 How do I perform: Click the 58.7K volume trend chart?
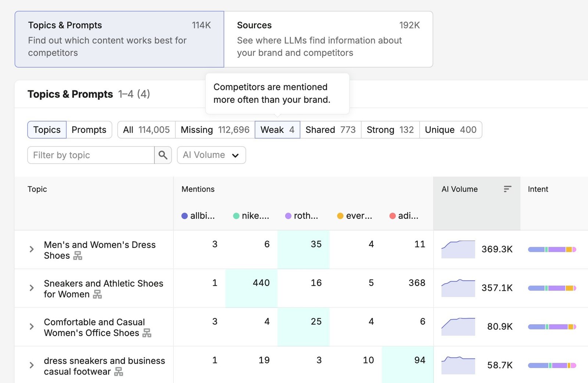tap(458, 365)
